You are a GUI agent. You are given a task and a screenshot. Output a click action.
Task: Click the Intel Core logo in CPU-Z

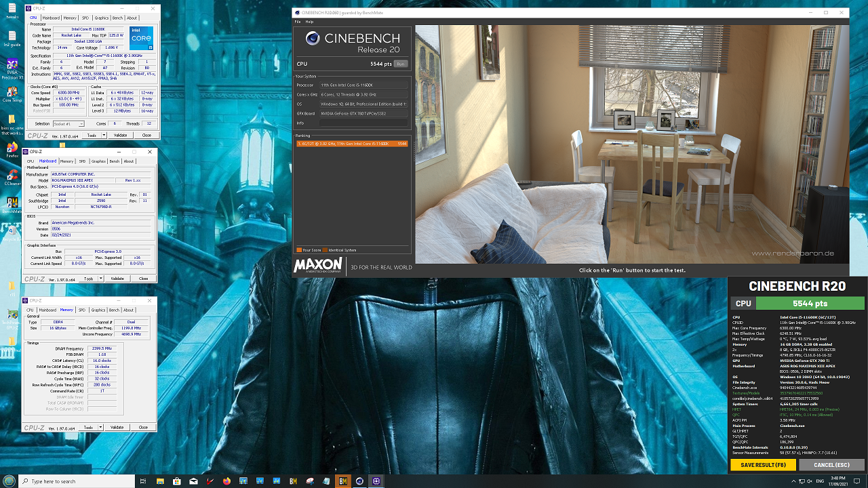point(141,38)
